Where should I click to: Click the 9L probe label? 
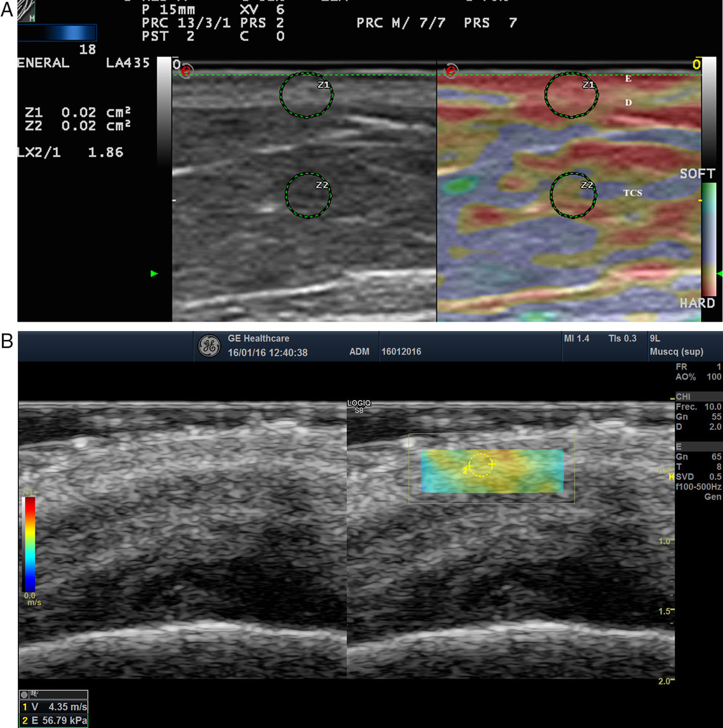pos(655,338)
